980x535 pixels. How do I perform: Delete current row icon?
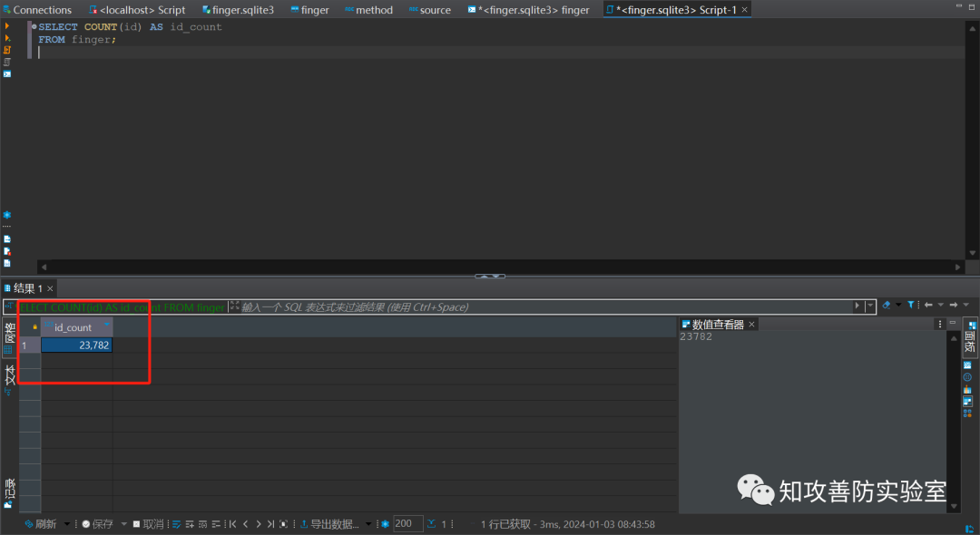click(x=216, y=524)
